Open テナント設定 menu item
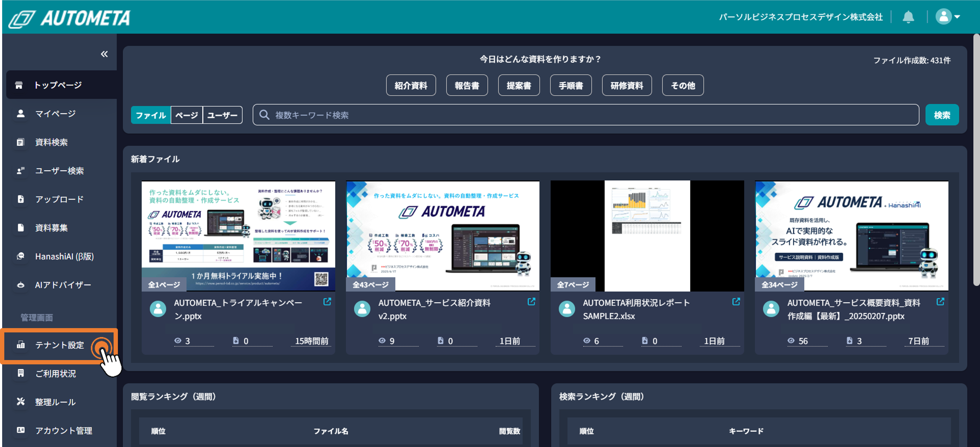Viewport: 980px width, 447px height. (59, 345)
